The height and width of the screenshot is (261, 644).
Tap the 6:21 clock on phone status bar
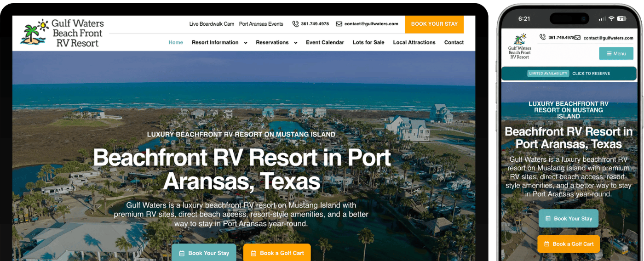pos(524,19)
